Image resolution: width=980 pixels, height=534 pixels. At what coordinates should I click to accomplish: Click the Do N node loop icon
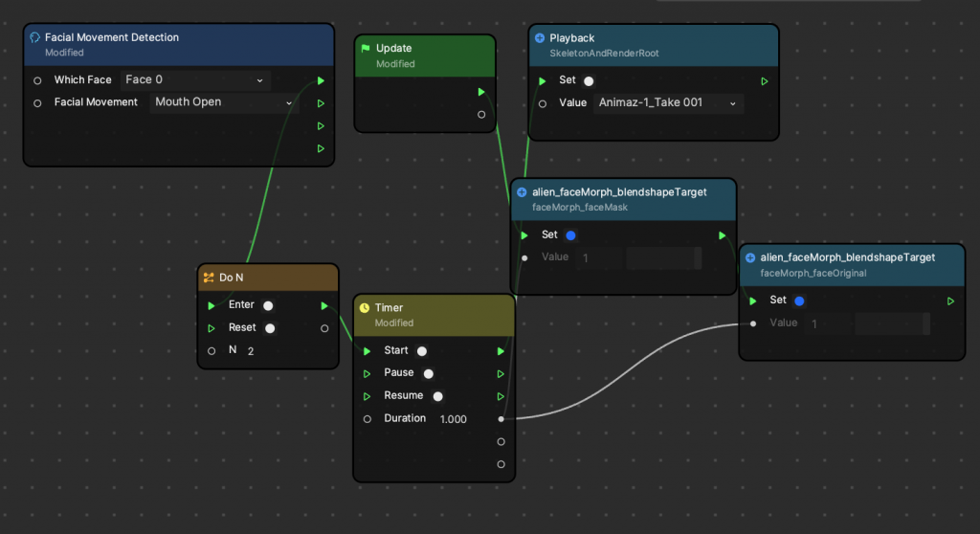209,278
